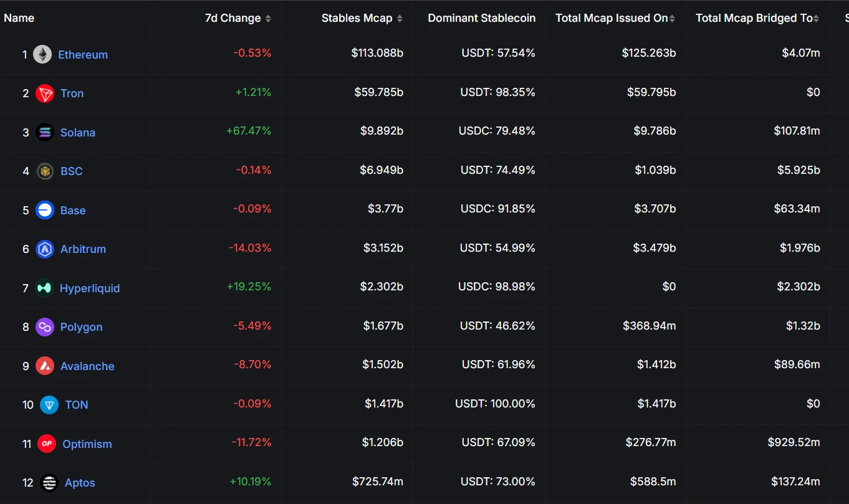The image size is (849, 504).
Task: Select Arbitrum's -14.03% 7d change
Action: click(x=250, y=248)
